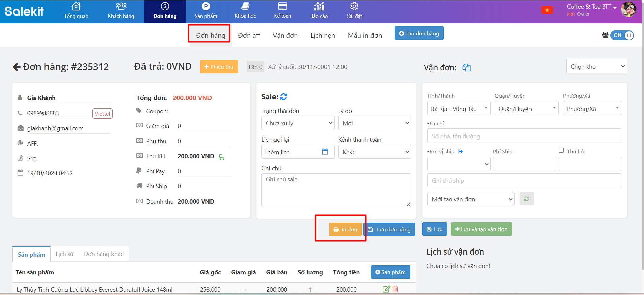
Task: Click the green refresh button beside shipping status
Action: click(x=526, y=199)
